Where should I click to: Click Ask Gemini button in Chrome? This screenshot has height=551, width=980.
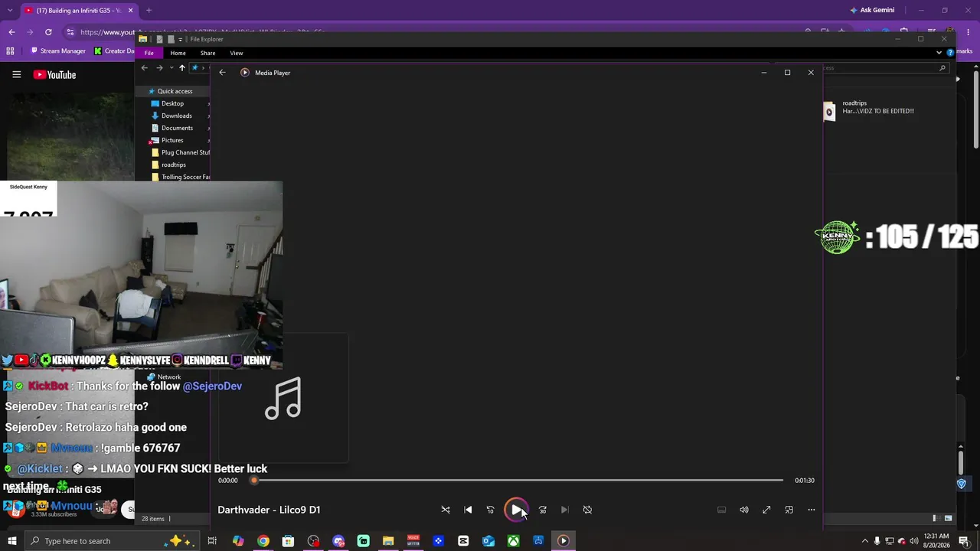[872, 11]
